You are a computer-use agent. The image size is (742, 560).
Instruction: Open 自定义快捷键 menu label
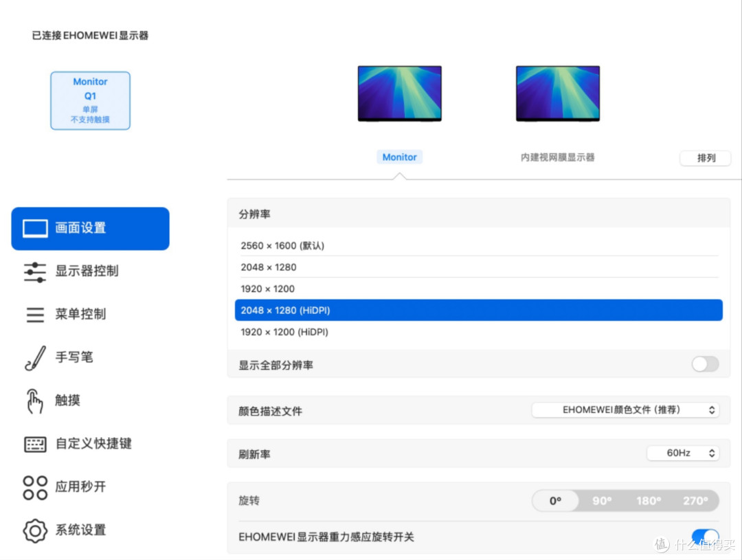(x=93, y=444)
